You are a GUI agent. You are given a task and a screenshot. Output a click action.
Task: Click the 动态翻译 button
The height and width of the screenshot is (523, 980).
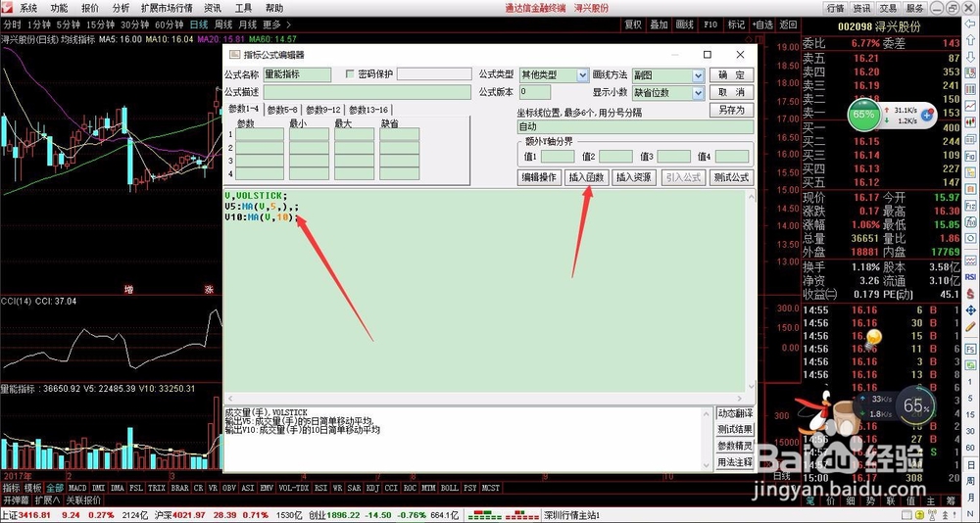click(735, 413)
